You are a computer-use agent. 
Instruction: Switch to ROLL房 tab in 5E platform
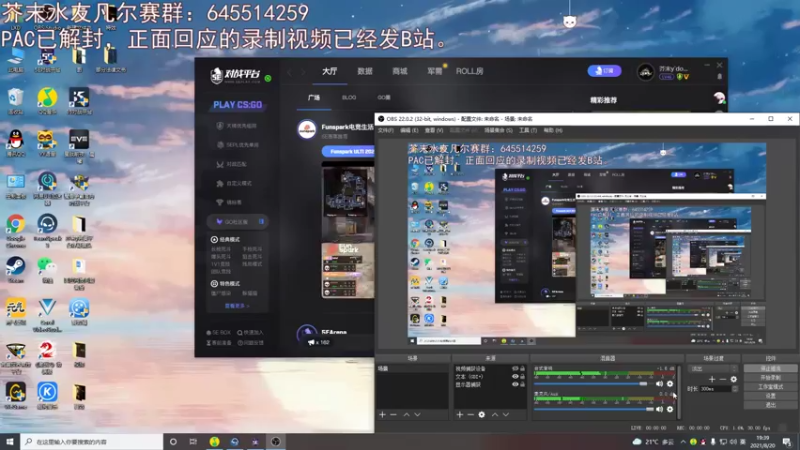pos(469,71)
